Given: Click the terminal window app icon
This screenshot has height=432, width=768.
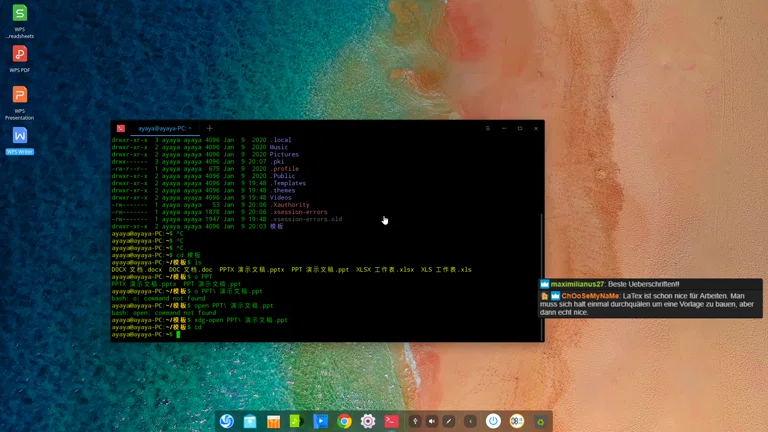Looking at the screenshot, I should (120, 128).
